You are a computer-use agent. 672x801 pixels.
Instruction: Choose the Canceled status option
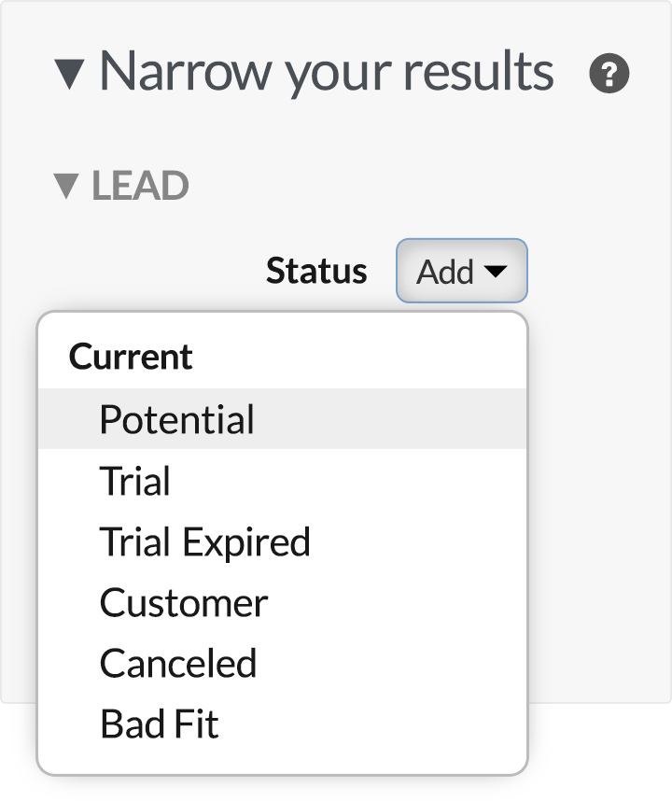click(x=283, y=663)
